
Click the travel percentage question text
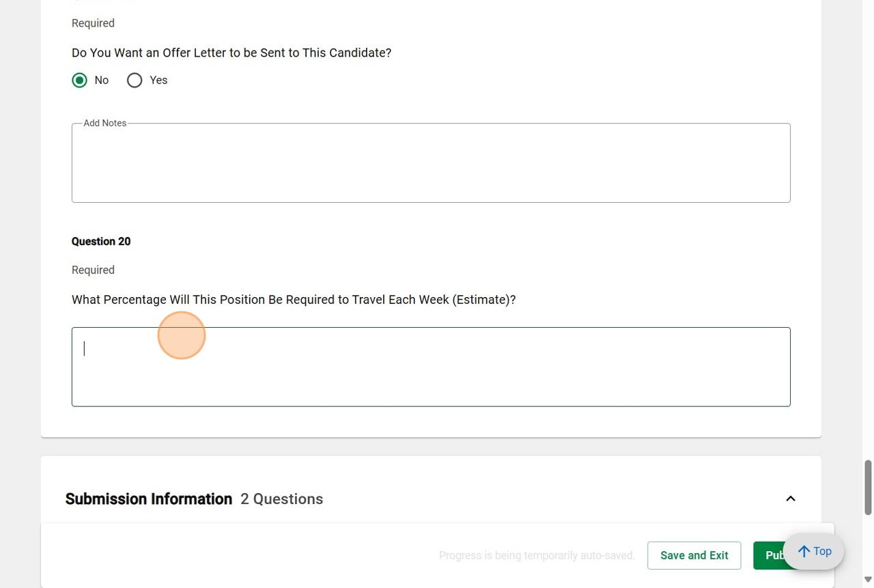point(294,300)
